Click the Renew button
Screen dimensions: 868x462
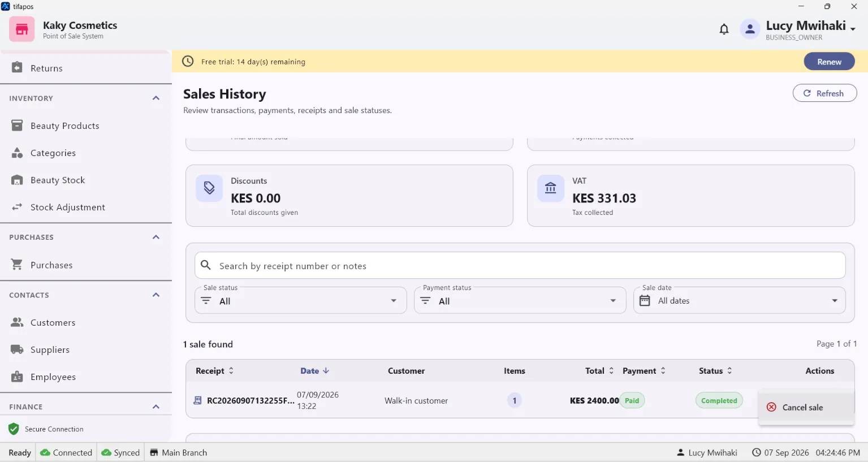click(829, 62)
